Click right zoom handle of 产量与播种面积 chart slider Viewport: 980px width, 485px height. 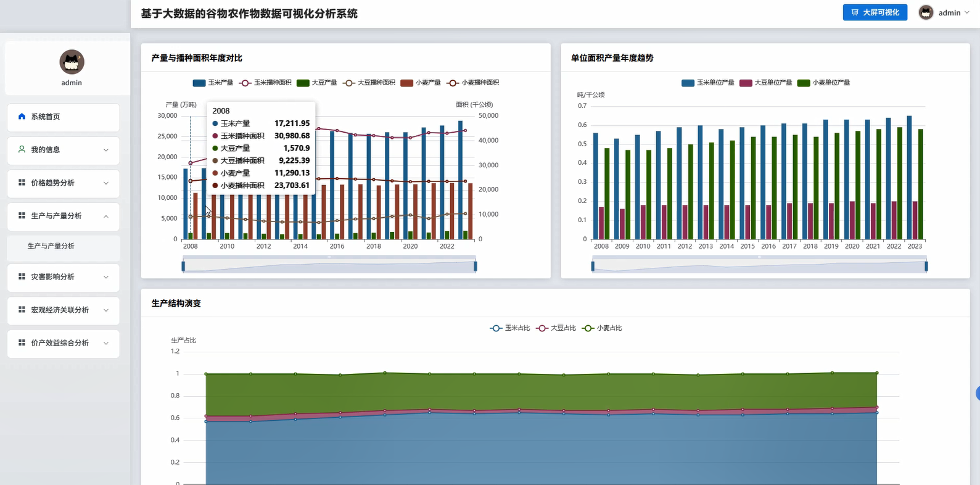[x=476, y=266]
